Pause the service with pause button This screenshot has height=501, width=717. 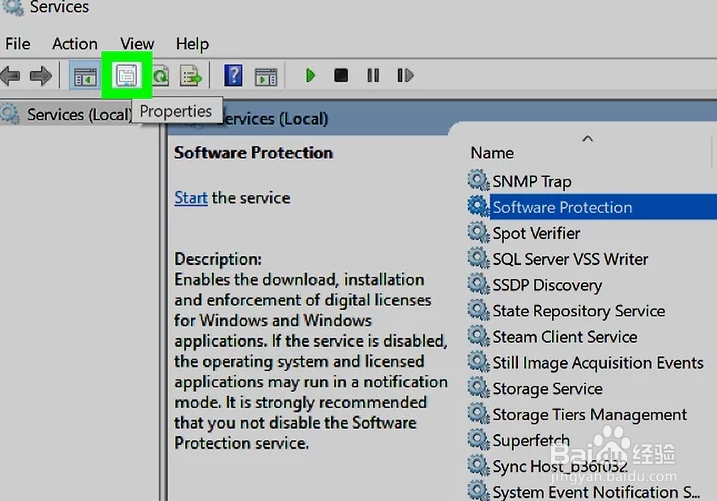point(373,75)
